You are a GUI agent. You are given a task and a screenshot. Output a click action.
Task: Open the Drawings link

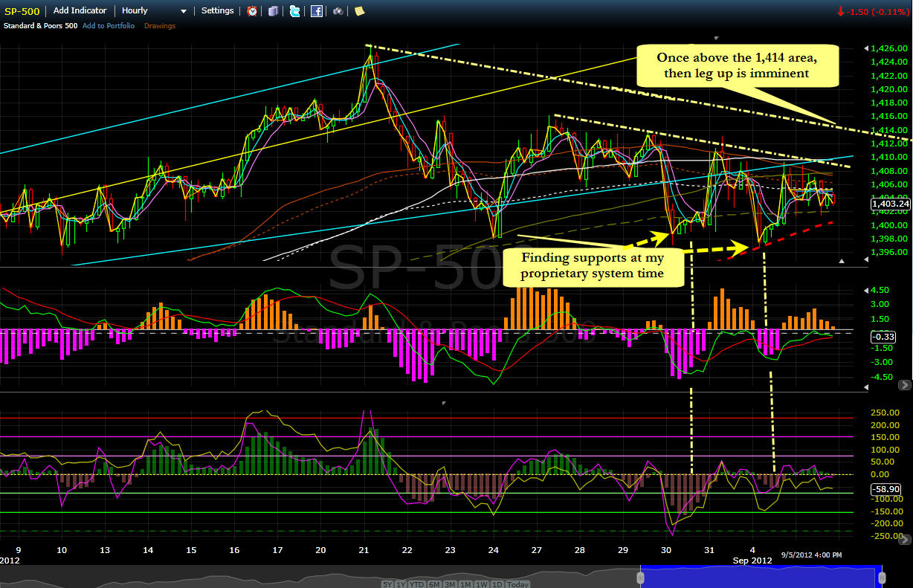(160, 26)
